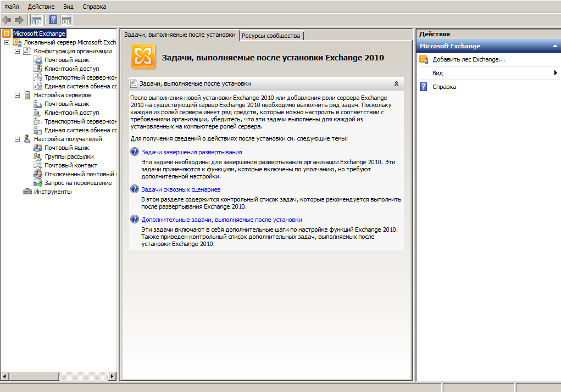The height and width of the screenshot is (392, 561).
Task: Click Транспортный сервер icon under Настройка серверов
Action: click(37, 121)
